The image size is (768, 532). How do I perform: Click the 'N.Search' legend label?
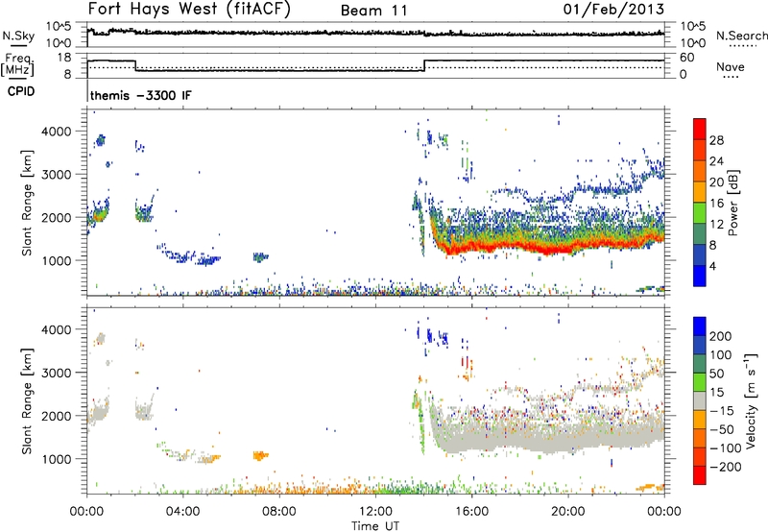click(741, 36)
